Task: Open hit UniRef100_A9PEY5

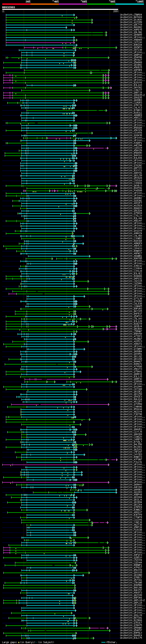Action: (131, 30)
